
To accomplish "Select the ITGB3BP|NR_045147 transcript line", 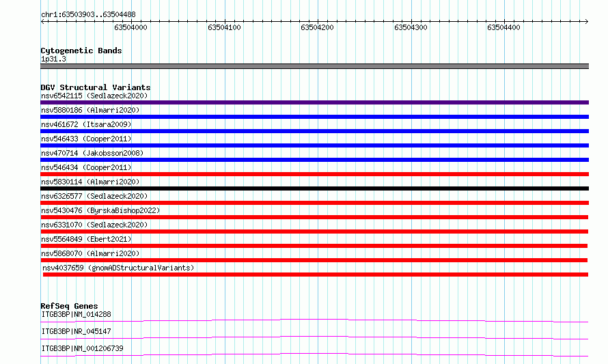I will (314, 337).
